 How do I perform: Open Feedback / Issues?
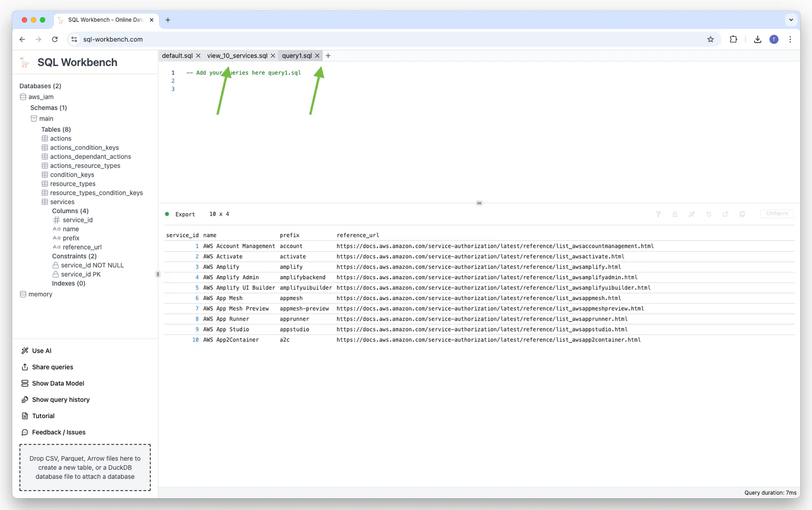(53, 432)
